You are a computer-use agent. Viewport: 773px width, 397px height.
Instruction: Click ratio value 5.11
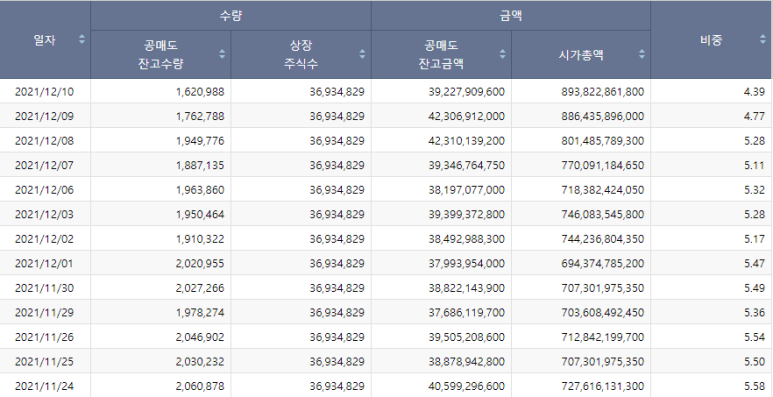[754, 165]
